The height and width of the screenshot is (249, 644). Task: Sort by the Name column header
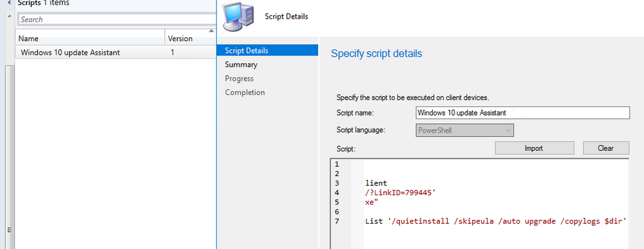point(90,38)
